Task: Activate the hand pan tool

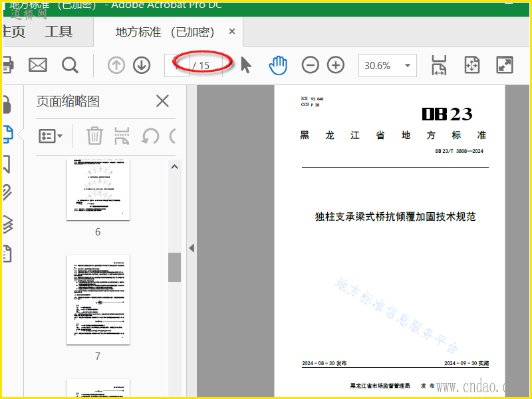Action: (x=278, y=65)
